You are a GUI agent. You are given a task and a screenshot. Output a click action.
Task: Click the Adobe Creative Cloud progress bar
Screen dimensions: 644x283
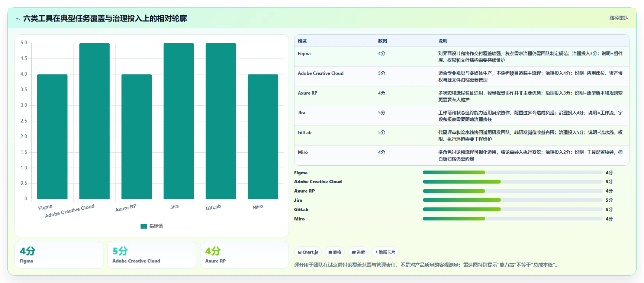[512, 182]
